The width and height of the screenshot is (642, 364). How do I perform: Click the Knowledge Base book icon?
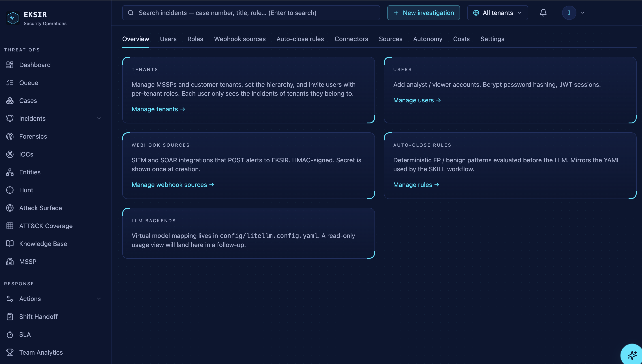(10, 244)
